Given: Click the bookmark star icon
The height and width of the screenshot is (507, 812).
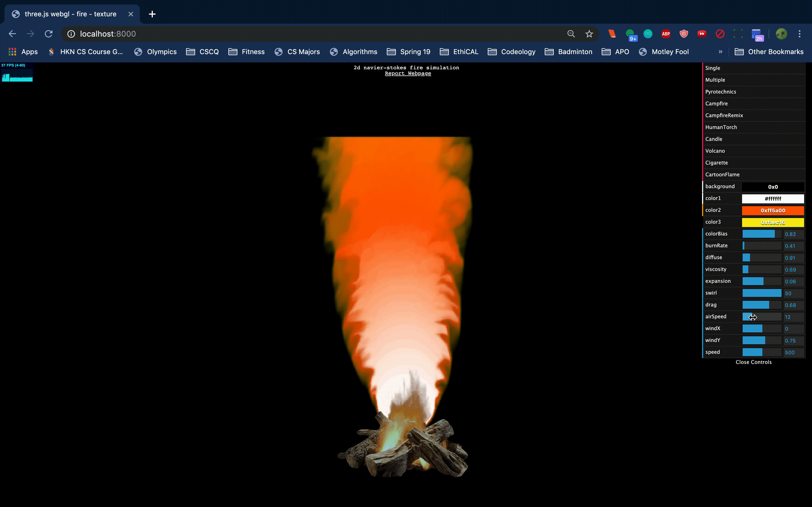Looking at the screenshot, I should click(x=589, y=34).
